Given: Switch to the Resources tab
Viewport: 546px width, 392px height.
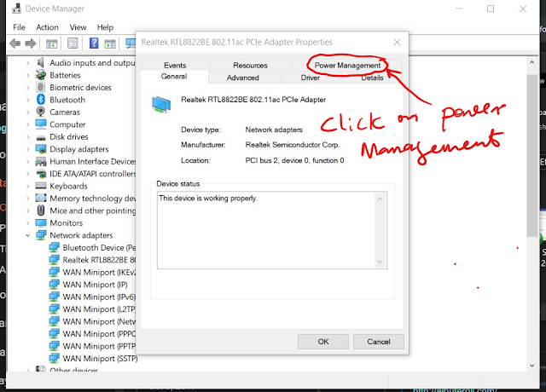Looking at the screenshot, I should pos(250,65).
